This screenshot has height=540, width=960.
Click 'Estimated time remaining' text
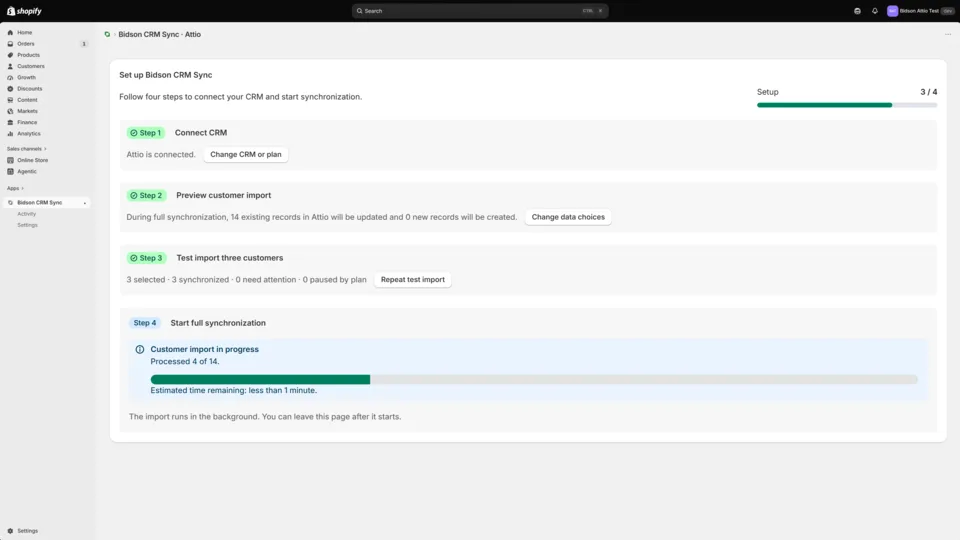pos(234,391)
